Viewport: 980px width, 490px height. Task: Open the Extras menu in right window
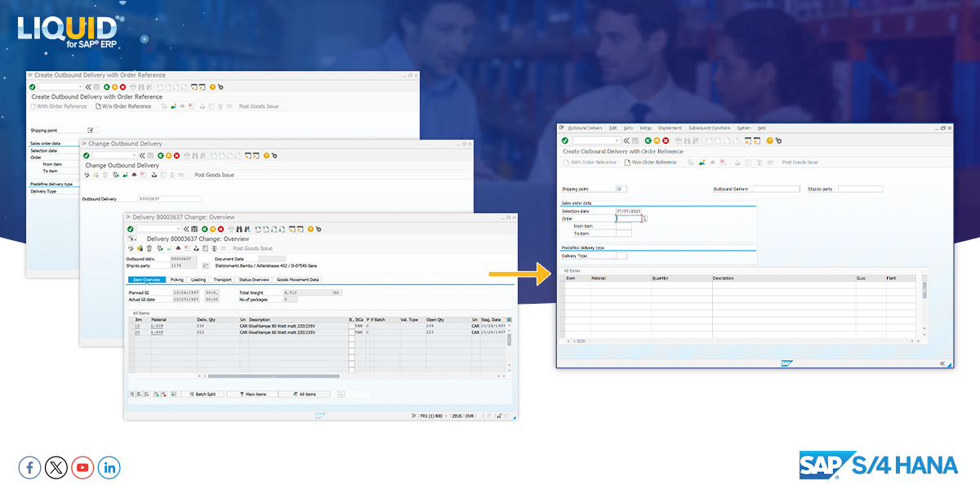pos(646,128)
